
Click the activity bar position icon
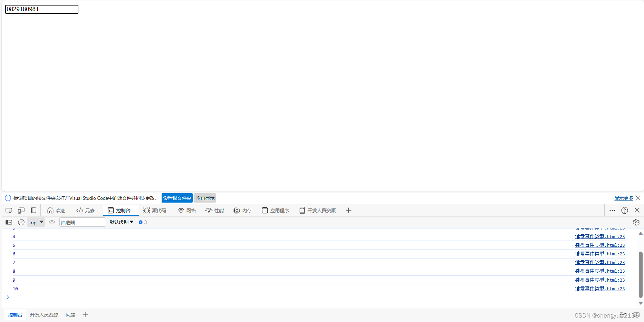[x=33, y=210]
